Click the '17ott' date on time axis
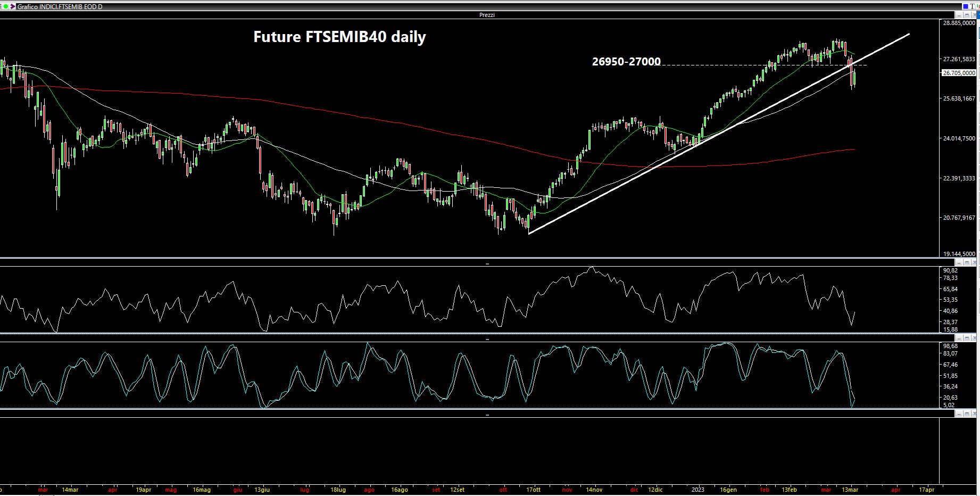 coord(533,490)
